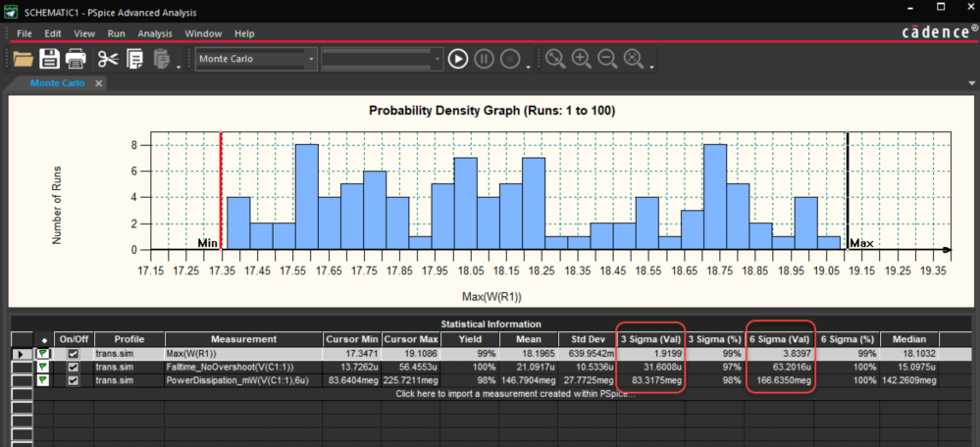
Task: Select the Max(W(R1)) measurement cell
Action: [x=243, y=354]
